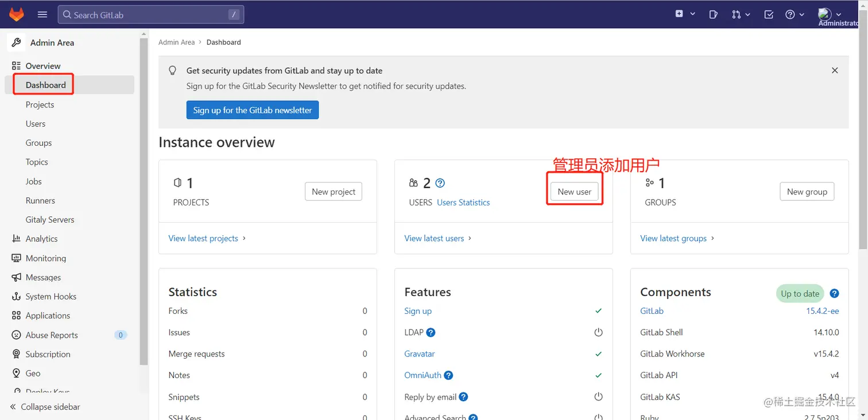Open the Help question mark icon

(x=790, y=14)
